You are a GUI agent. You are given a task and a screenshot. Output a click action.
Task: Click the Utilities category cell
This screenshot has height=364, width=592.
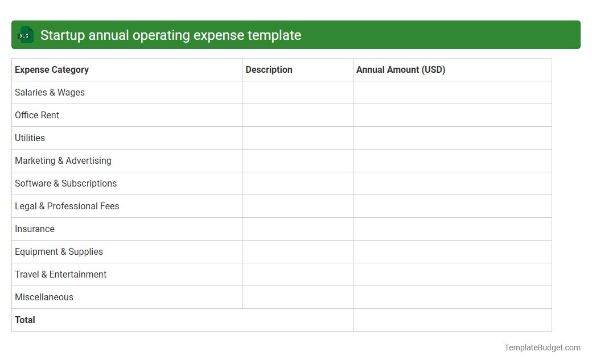[x=30, y=138]
